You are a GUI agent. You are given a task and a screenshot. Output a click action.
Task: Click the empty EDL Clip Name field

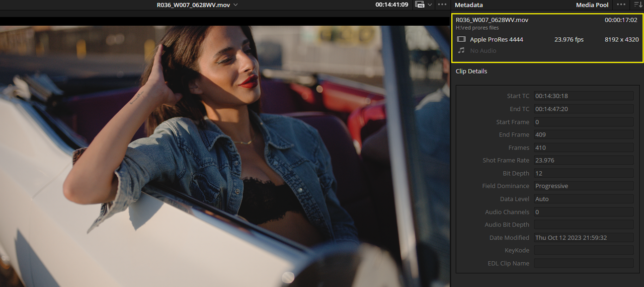[x=584, y=263]
